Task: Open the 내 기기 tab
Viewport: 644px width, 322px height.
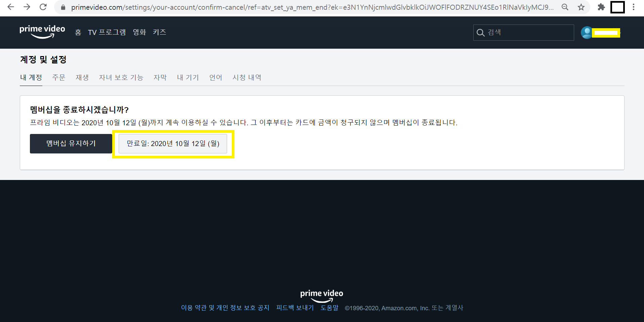Action: click(188, 78)
